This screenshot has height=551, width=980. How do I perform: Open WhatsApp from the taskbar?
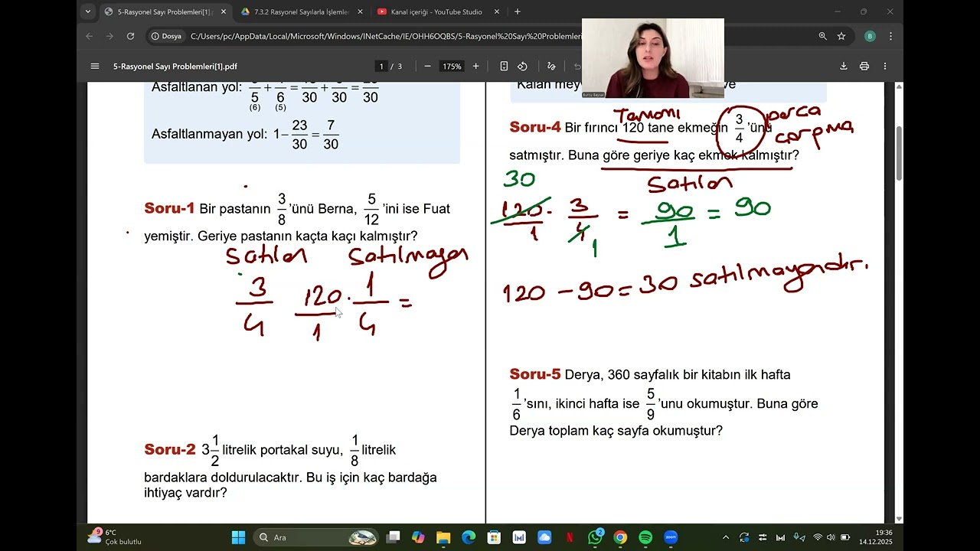[595, 537]
